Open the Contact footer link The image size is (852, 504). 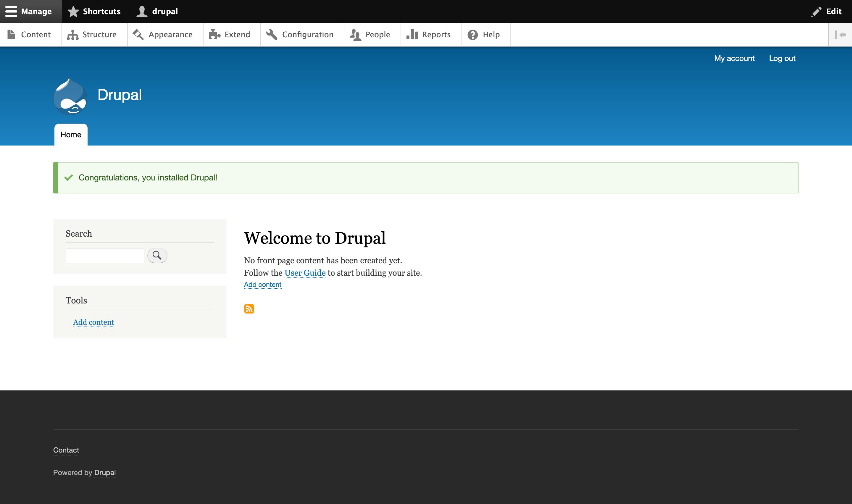pyautogui.click(x=66, y=450)
